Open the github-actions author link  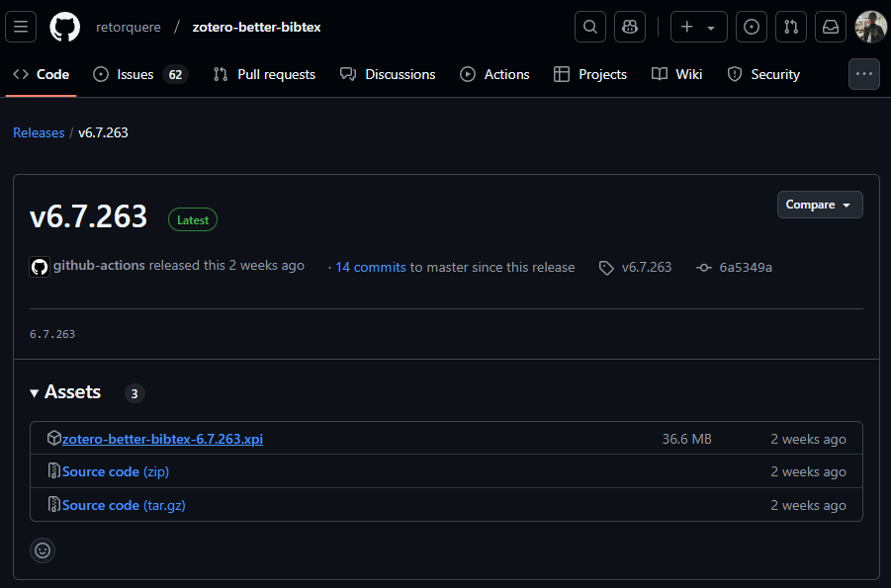coord(99,265)
